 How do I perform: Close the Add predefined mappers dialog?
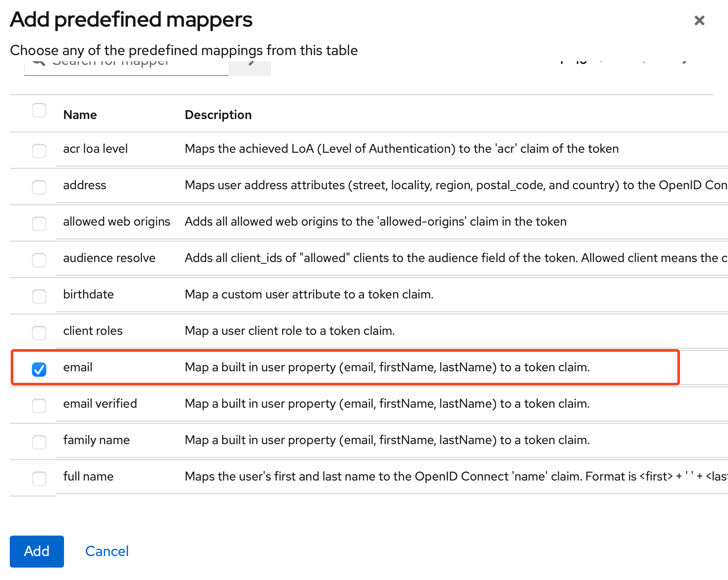(699, 20)
